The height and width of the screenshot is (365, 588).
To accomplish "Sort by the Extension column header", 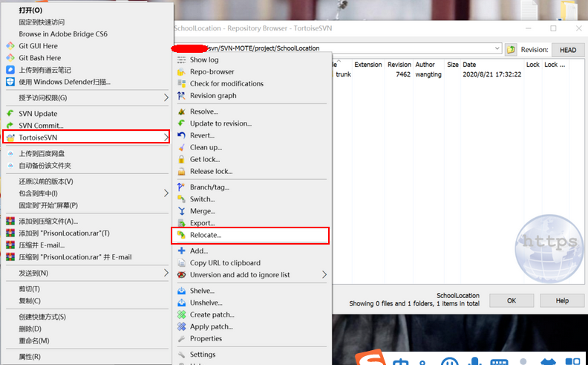I will [x=368, y=65].
